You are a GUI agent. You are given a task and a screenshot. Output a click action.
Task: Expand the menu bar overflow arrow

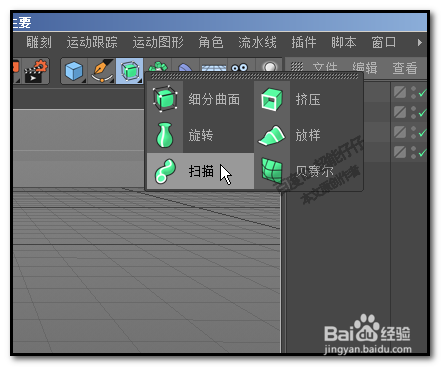click(420, 42)
